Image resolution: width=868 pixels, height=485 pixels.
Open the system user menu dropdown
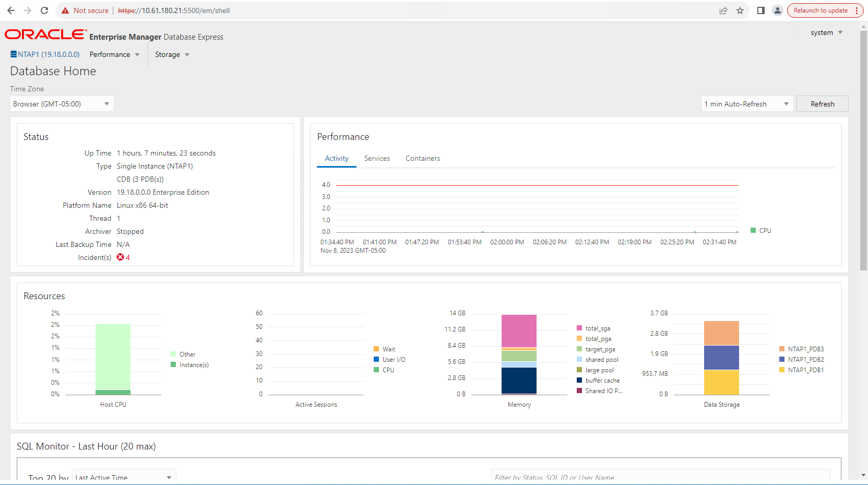[x=826, y=32]
